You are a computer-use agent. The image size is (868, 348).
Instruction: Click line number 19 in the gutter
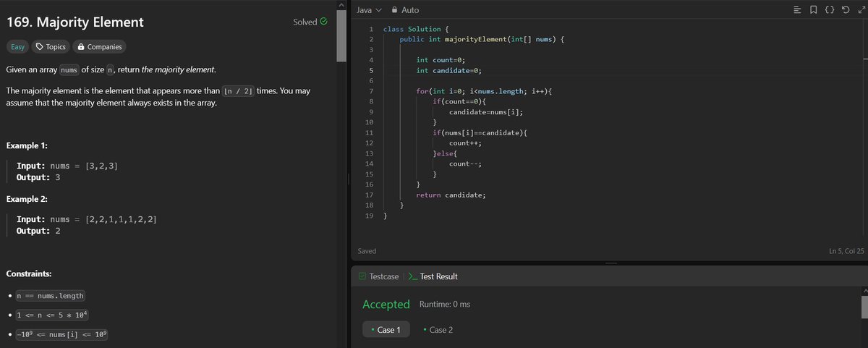click(x=369, y=216)
